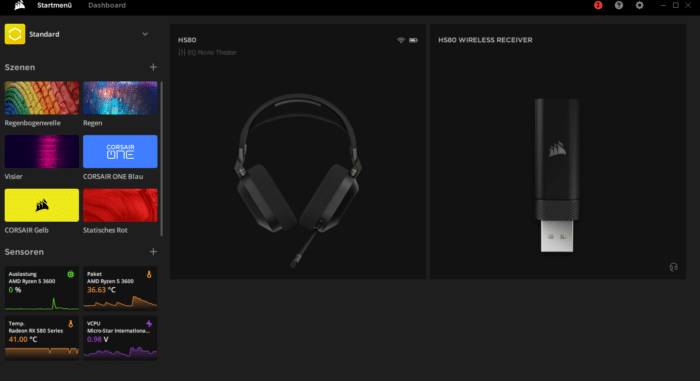The image size is (700, 381).
Task: Add a new sensor with plus icon
Action: [x=153, y=252]
